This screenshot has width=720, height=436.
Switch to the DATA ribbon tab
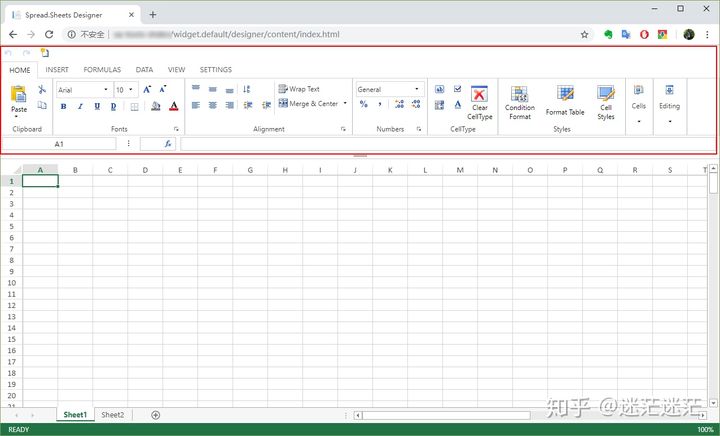[144, 70]
